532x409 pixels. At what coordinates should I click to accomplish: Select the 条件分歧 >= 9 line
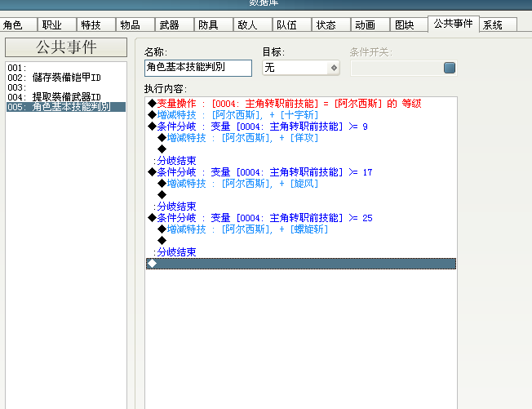tap(300, 127)
